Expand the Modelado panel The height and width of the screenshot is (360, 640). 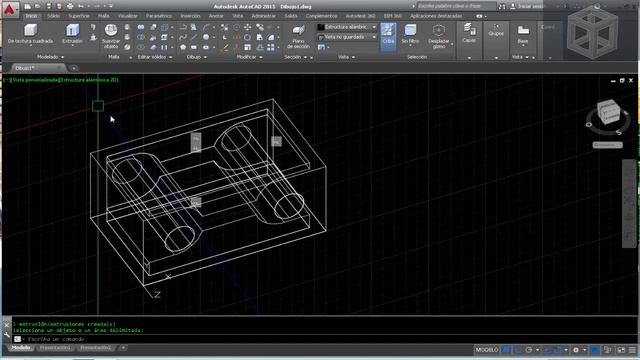(x=50, y=57)
